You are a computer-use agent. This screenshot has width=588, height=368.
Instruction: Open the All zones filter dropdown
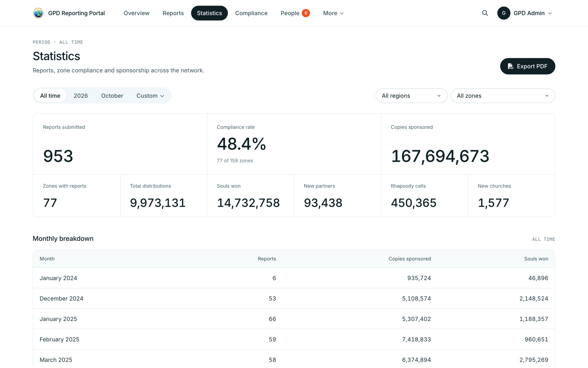click(x=503, y=96)
